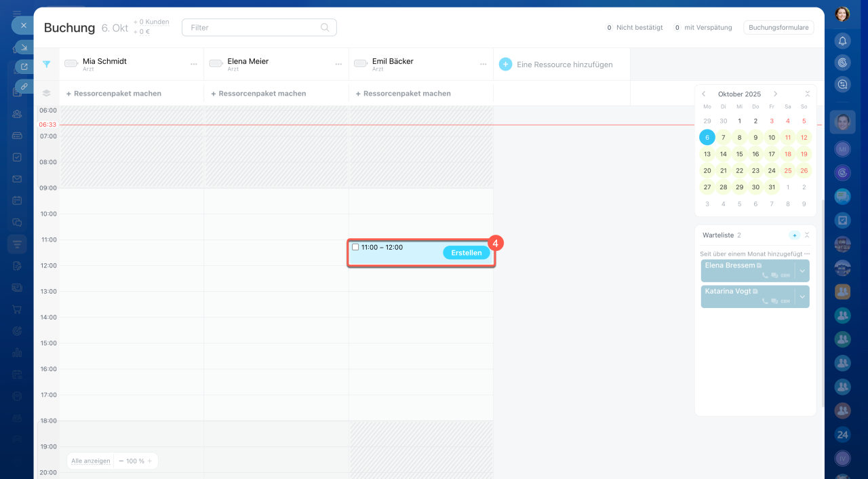The height and width of the screenshot is (479, 868).
Task: Open the MI avatar in right sidebar
Action: (x=842, y=149)
